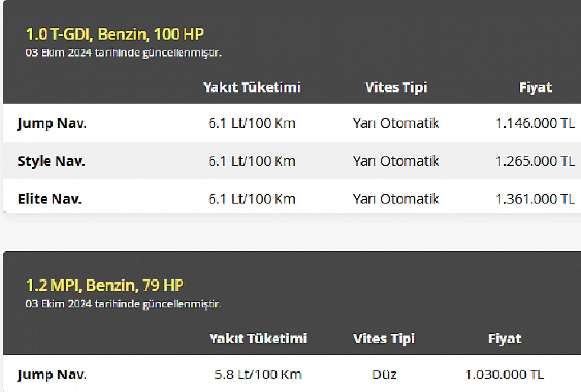Click the Fiyat header in the first table
This screenshot has height=392, width=581.
[x=535, y=87]
